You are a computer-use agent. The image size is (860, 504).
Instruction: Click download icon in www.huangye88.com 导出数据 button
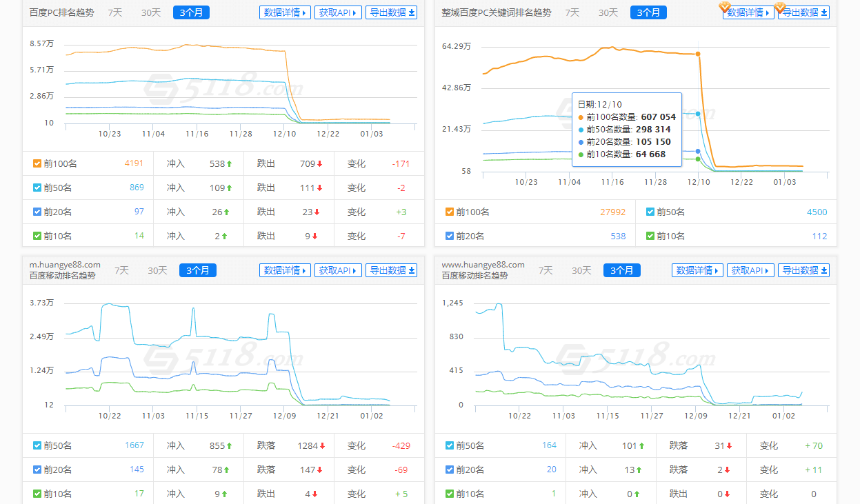tap(824, 270)
